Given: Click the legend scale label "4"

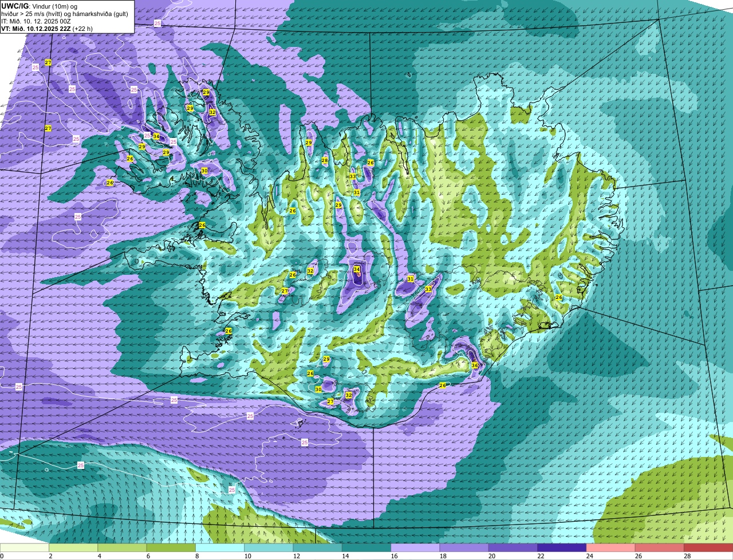Looking at the screenshot, I should coord(99,556).
